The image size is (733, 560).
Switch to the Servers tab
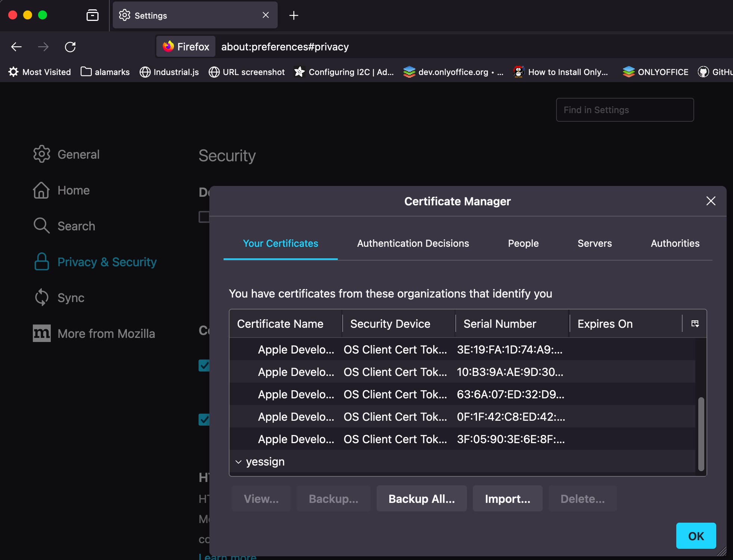[595, 243]
